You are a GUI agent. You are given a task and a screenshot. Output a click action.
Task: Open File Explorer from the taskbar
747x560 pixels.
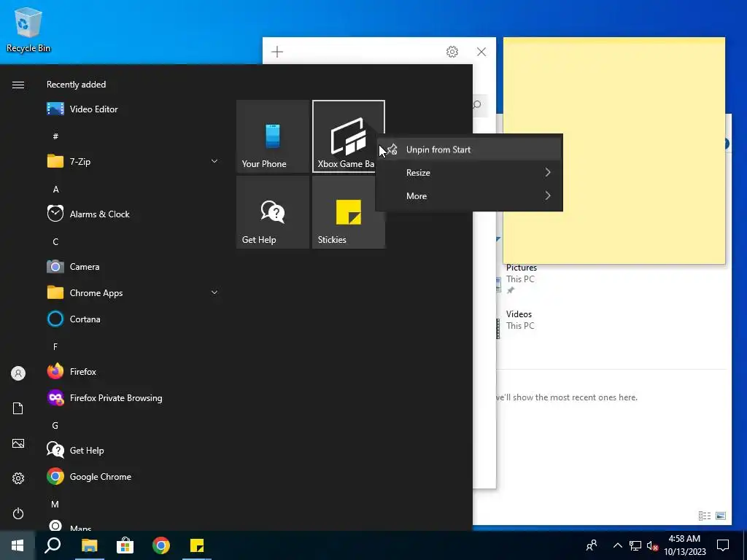point(89,545)
